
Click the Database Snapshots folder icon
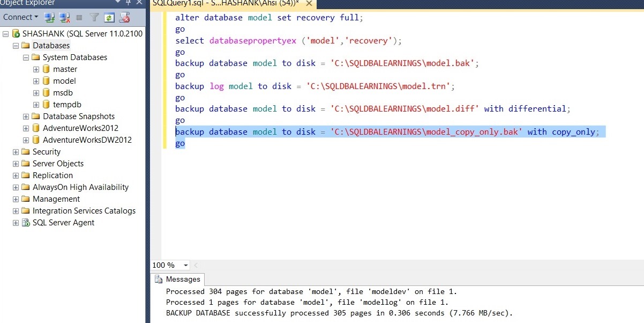36,116
